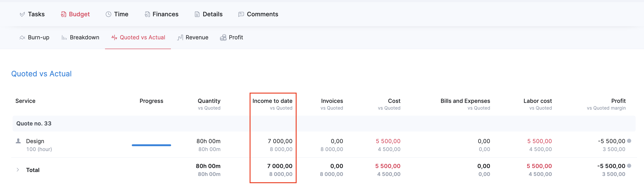Click the Burn-up chart icon
This screenshot has width=644, height=189.
[22, 37]
